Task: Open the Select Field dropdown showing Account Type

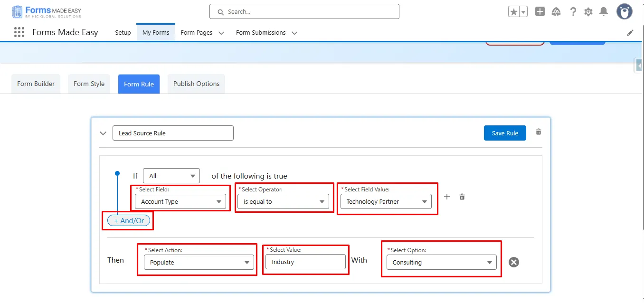Action: (180, 202)
